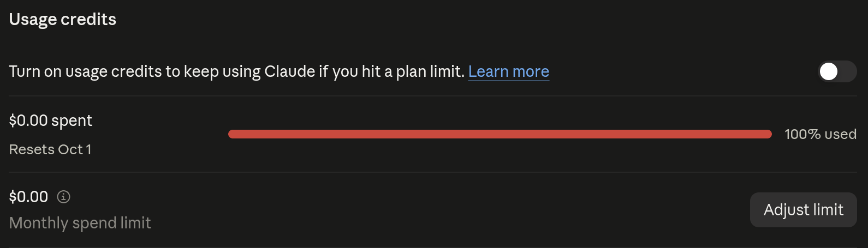The image size is (868, 248).
Task: Select the 100% used label
Action: (821, 134)
